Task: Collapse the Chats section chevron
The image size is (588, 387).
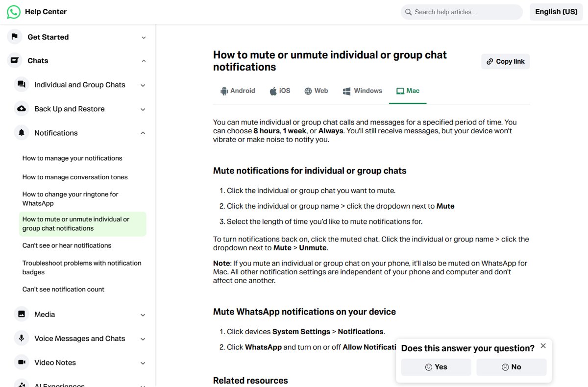Action: [x=144, y=61]
